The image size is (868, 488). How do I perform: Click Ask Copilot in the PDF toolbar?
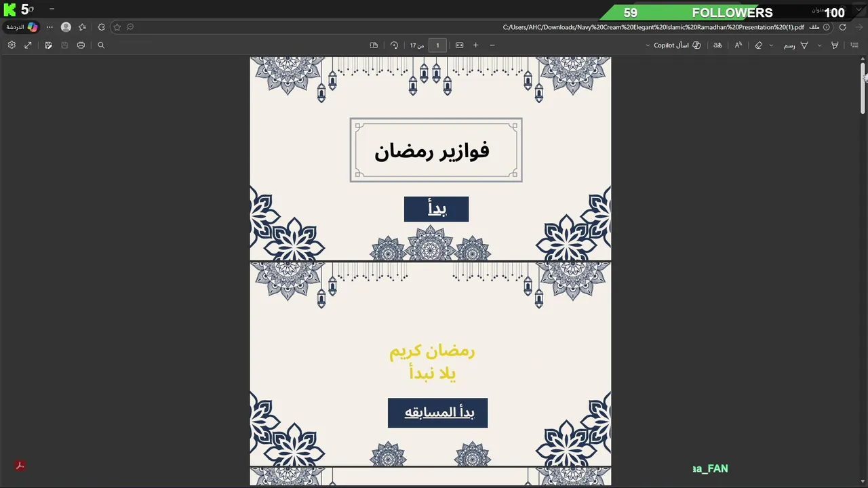pyautogui.click(x=677, y=45)
